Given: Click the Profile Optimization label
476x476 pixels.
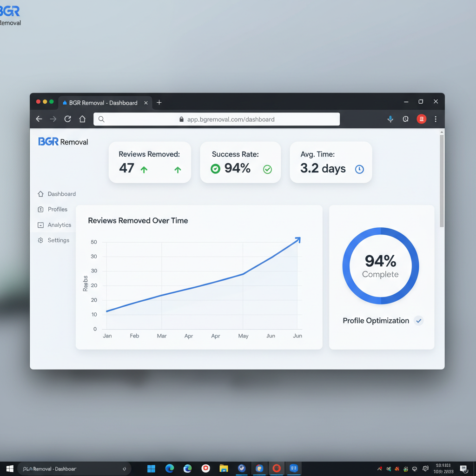Looking at the screenshot, I should point(376,321).
